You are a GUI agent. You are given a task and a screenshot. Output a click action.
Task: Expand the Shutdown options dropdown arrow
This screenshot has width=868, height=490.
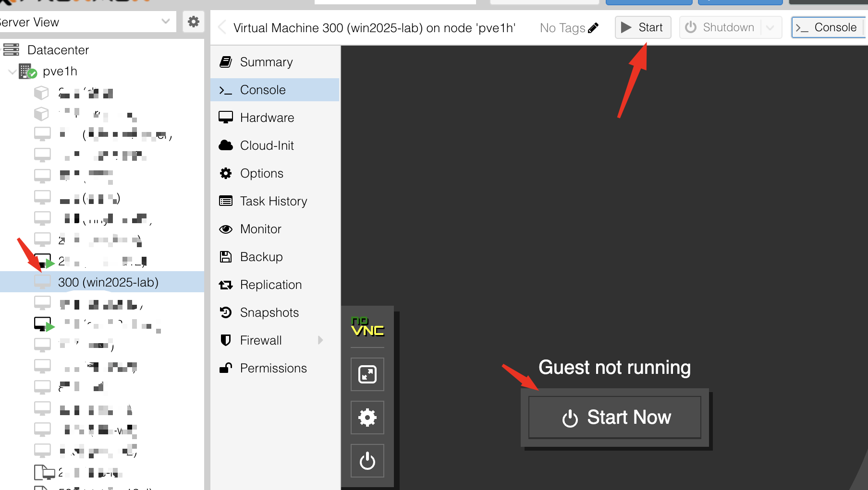tap(770, 27)
